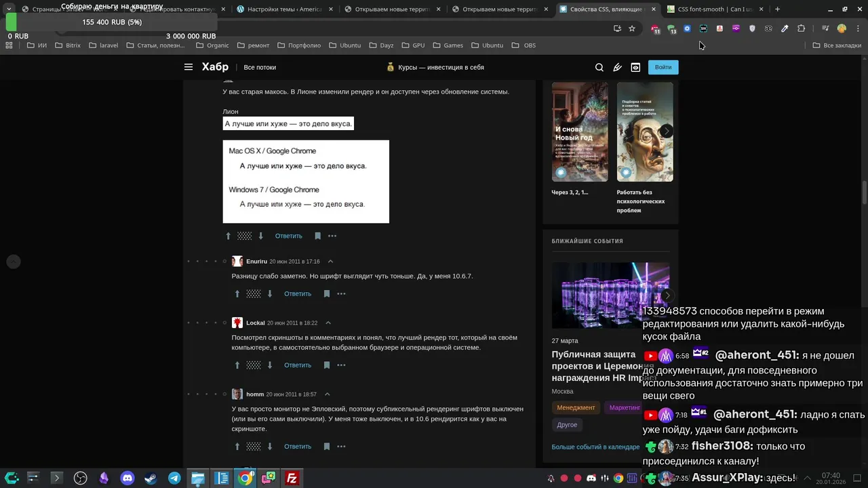Open the Habr hamburger menu
The width and height of the screenshot is (868, 488).
pyautogui.click(x=189, y=67)
